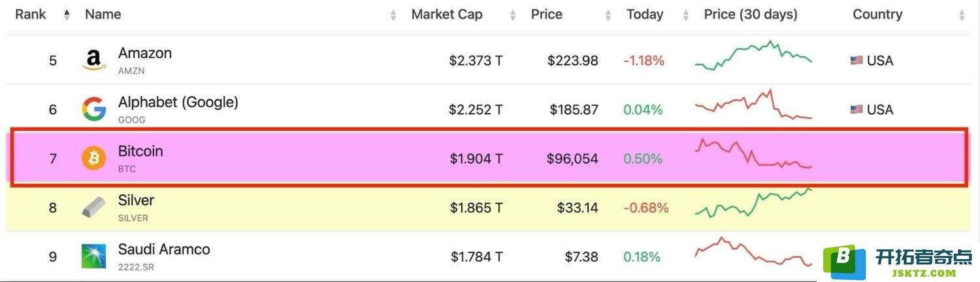Open the Bitcoin asset link
This screenshot has width=980, height=282.
(x=140, y=151)
